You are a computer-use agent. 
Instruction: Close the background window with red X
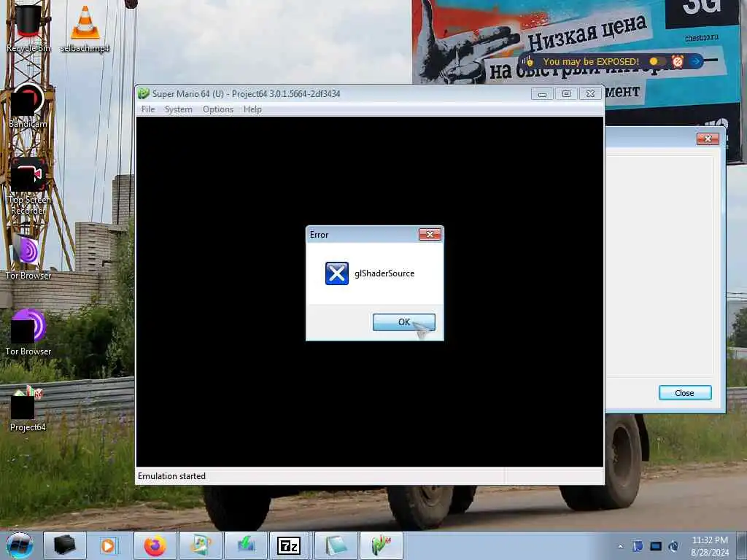708,139
